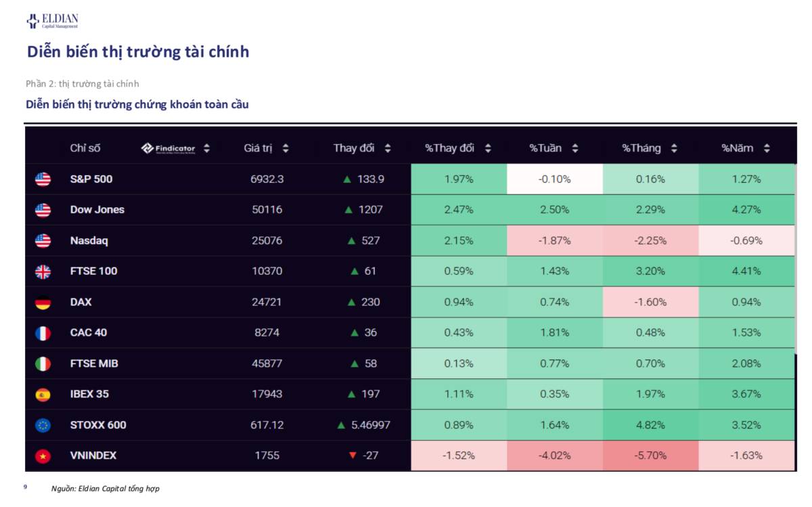Sort by %Thay đổi column arrows
812x507 pixels.
coord(488,148)
